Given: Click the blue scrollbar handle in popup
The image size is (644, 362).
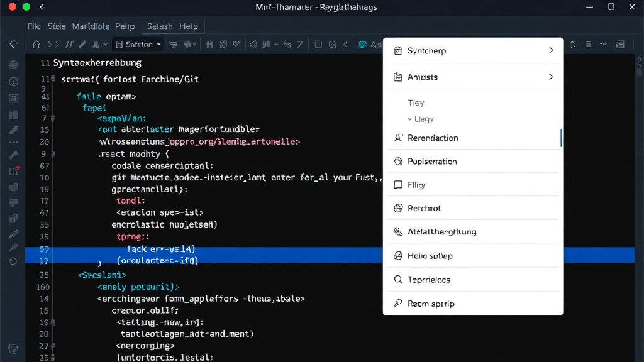Looking at the screenshot, I should click(x=561, y=138).
